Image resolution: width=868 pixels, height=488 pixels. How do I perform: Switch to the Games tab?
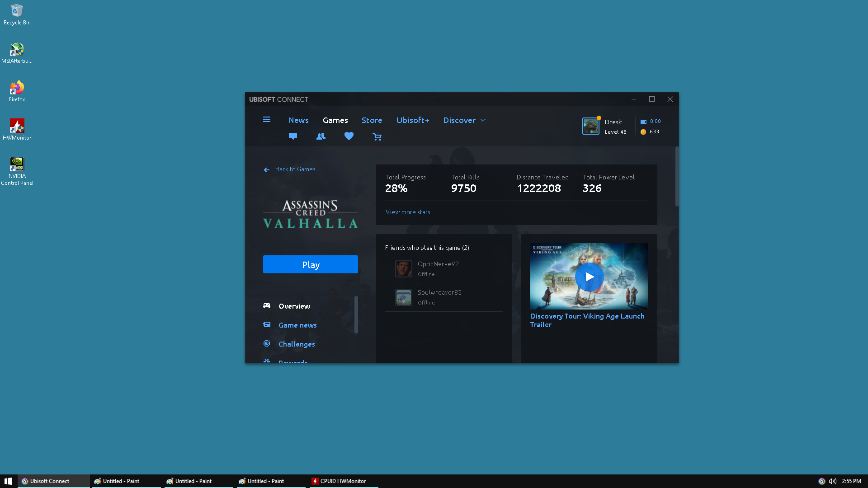coord(335,120)
